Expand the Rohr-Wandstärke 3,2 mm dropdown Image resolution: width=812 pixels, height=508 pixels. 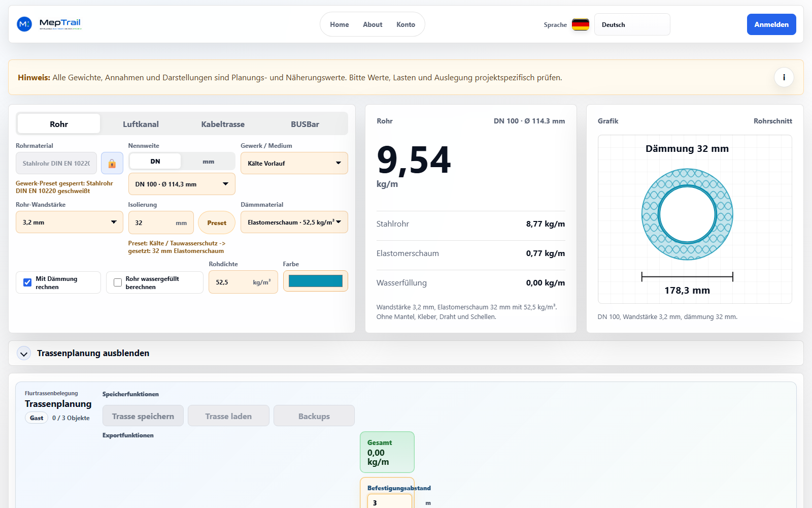click(x=70, y=222)
